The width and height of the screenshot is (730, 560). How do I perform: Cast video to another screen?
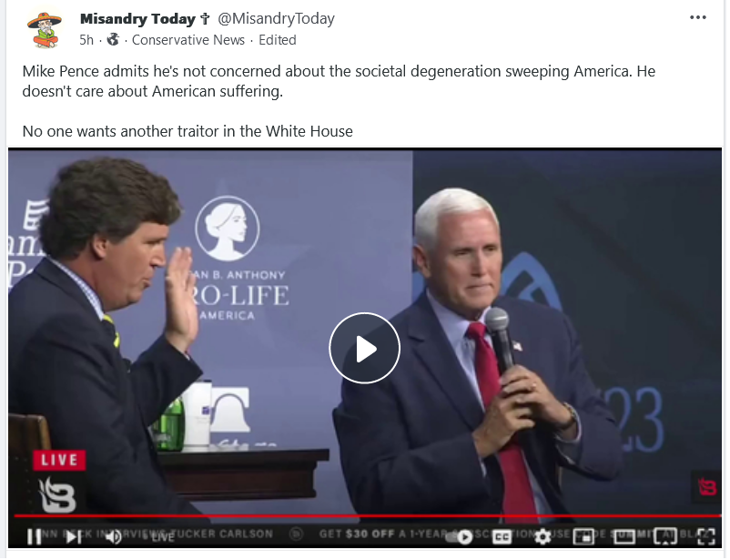[x=664, y=536]
